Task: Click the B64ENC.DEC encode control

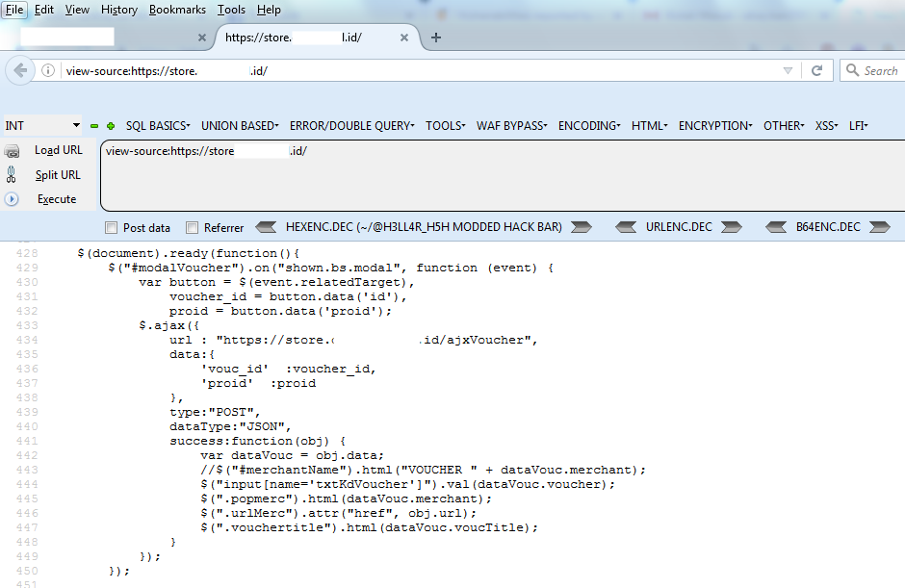Action: click(x=879, y=226)
